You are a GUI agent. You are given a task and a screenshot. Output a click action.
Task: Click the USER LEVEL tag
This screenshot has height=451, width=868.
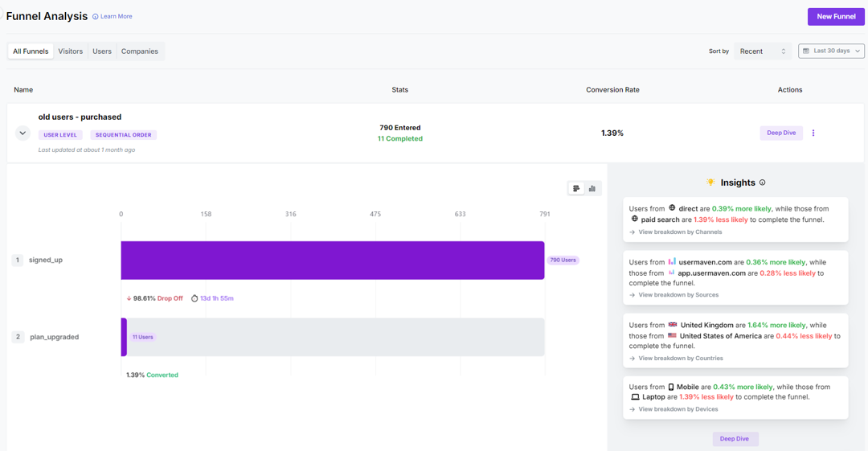point(60,134)
